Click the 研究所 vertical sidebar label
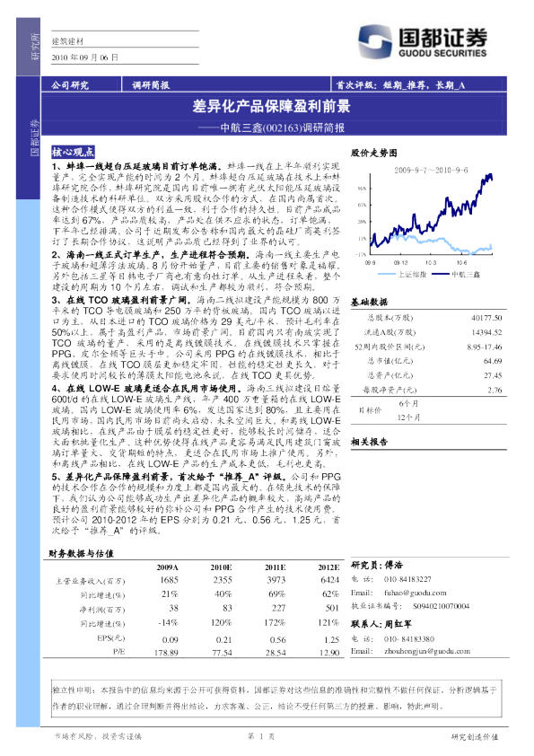The height and width of the screenshot is (756, 534). click(x=35, y=47)
